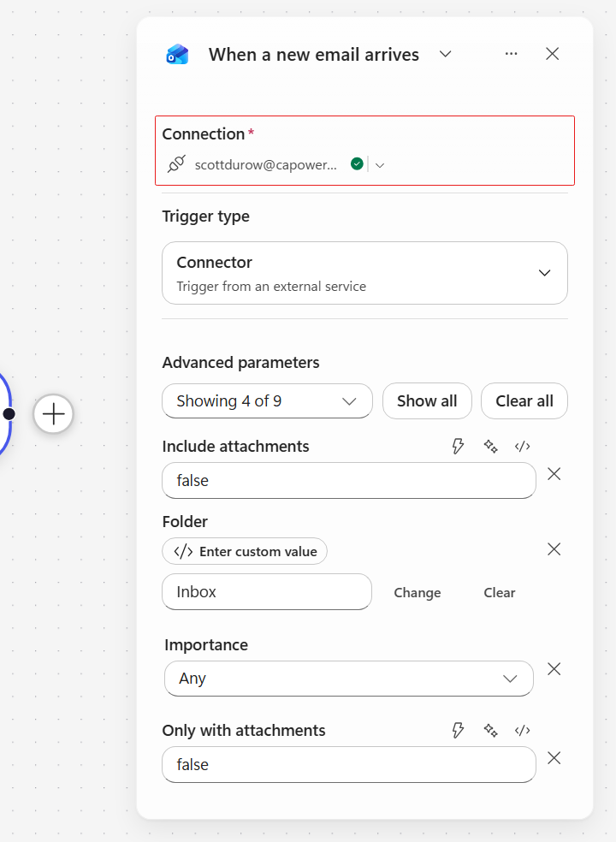Viewport: 616px width, 842px height.
Task: Close the trigger configuration panel
Action: [x=552, y=54]
